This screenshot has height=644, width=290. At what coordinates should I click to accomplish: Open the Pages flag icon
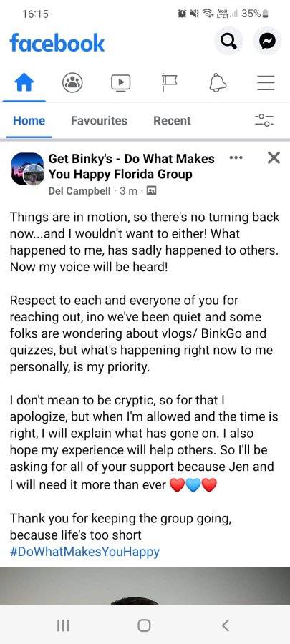tap(169, 83)
